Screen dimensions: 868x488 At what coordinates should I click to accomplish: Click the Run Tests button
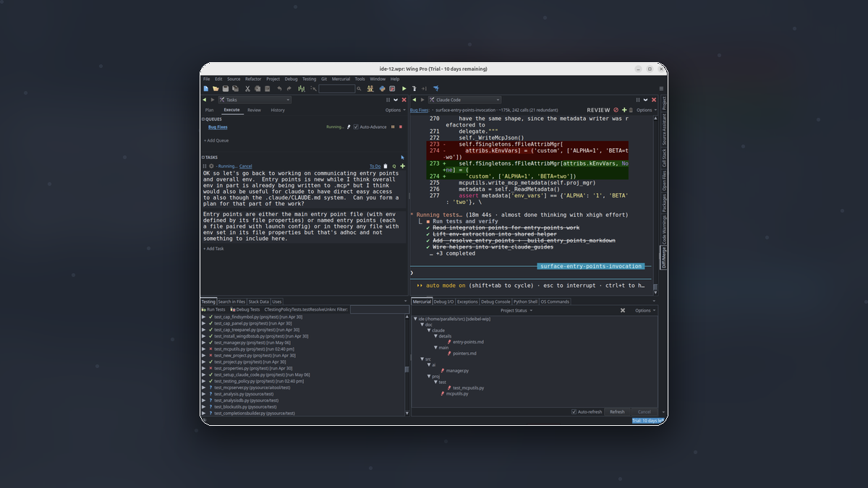click(213, 309)
